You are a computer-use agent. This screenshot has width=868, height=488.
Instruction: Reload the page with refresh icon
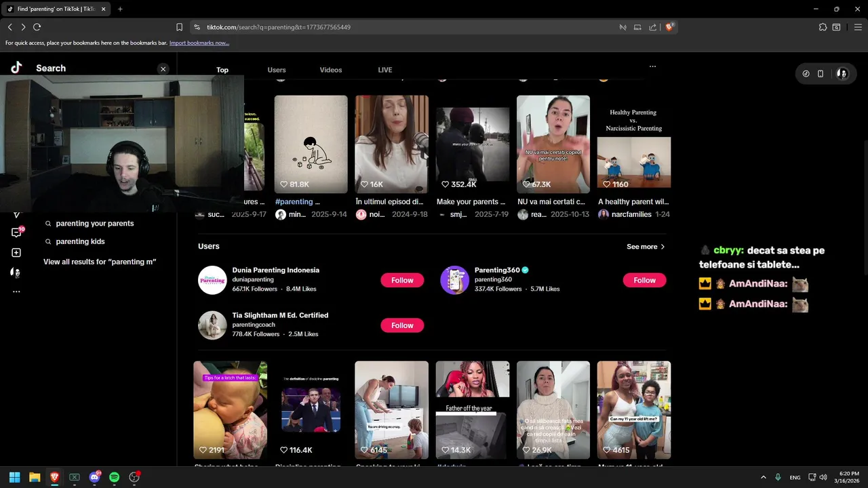(x=37, y=27)
